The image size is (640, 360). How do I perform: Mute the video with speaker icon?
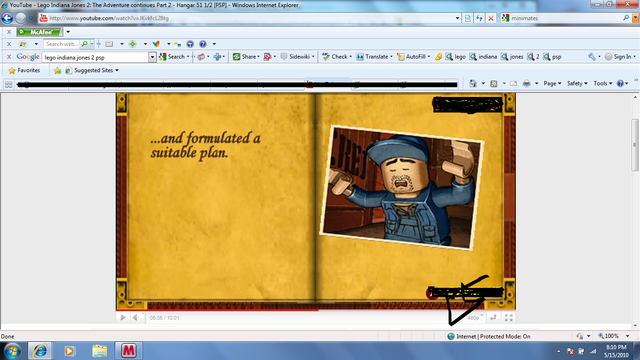coord(136,318)
